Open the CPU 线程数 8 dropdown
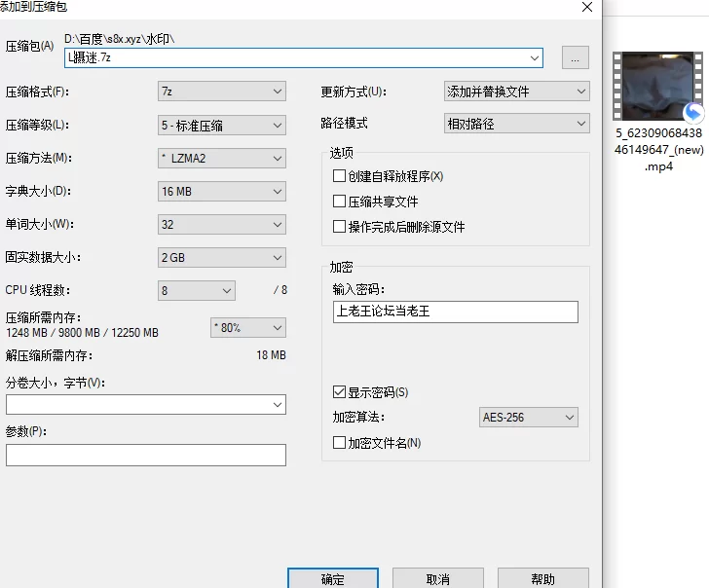 pyautogui.click(x=197, y=291)
